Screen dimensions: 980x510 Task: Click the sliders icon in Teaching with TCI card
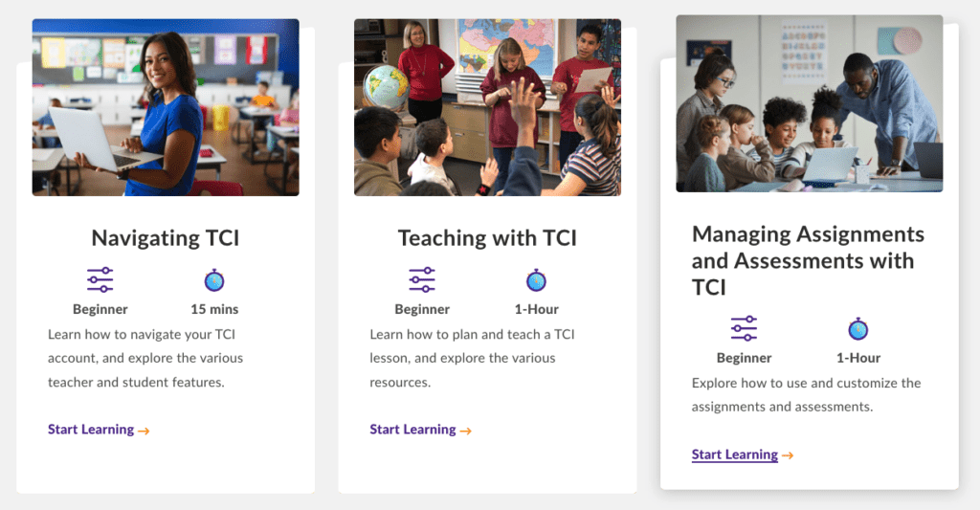pos(422,280)
